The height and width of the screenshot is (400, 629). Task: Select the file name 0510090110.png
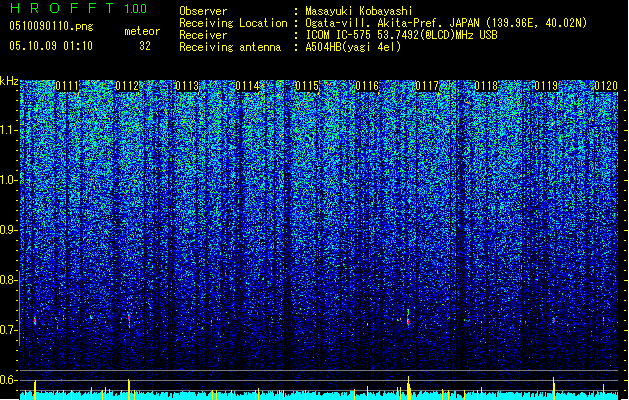[51, 26]
